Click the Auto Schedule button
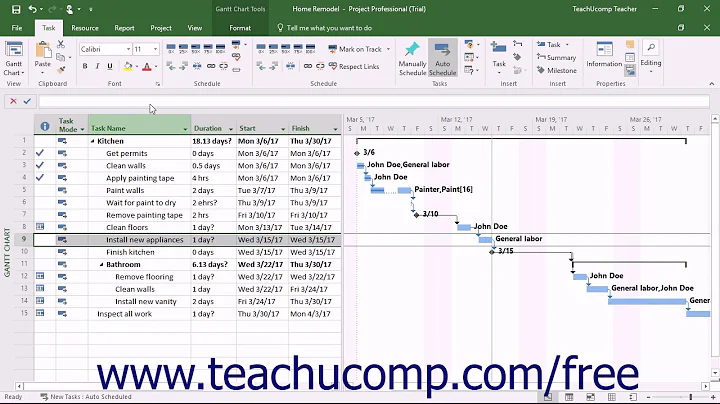Viewport: 720px width, 404px height. pos(442,58)
